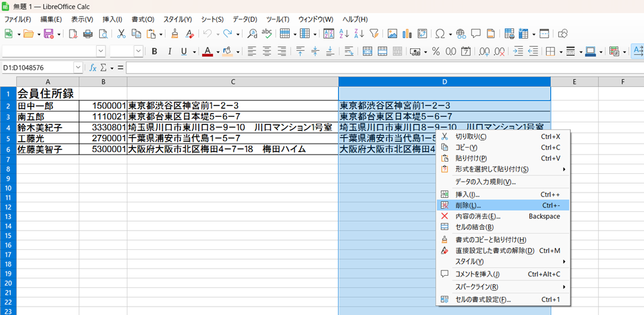Toggle Center Vertically alignment
Screen dimensions: 644x315
(x=316, y=52)
